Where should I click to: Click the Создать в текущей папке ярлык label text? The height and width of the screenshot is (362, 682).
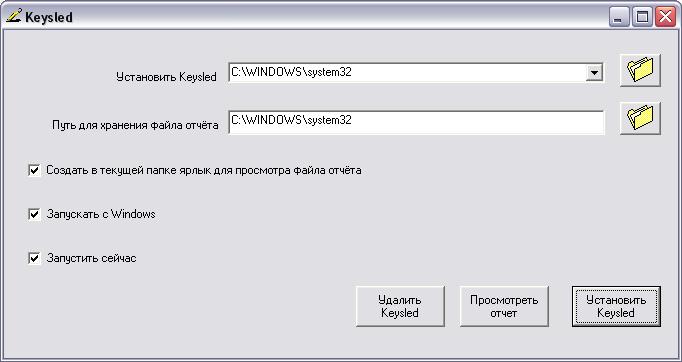coord(204,170)
